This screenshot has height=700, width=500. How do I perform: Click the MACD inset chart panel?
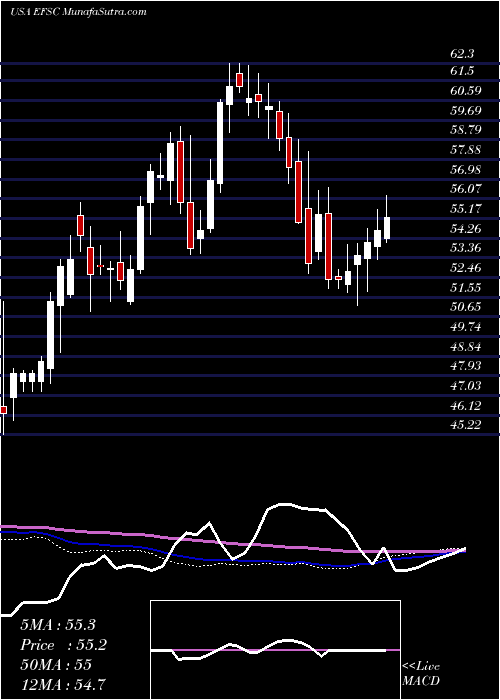[275, 650]
